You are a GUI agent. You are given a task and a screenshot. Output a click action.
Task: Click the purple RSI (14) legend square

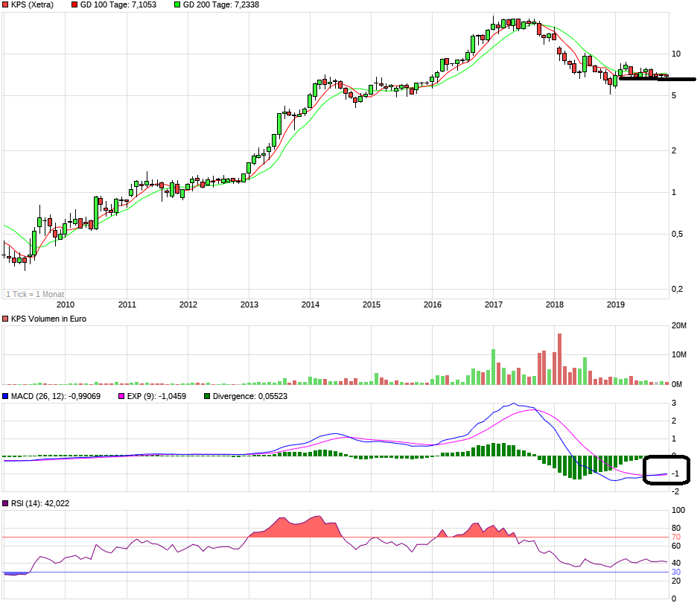(x=5, y=503)
